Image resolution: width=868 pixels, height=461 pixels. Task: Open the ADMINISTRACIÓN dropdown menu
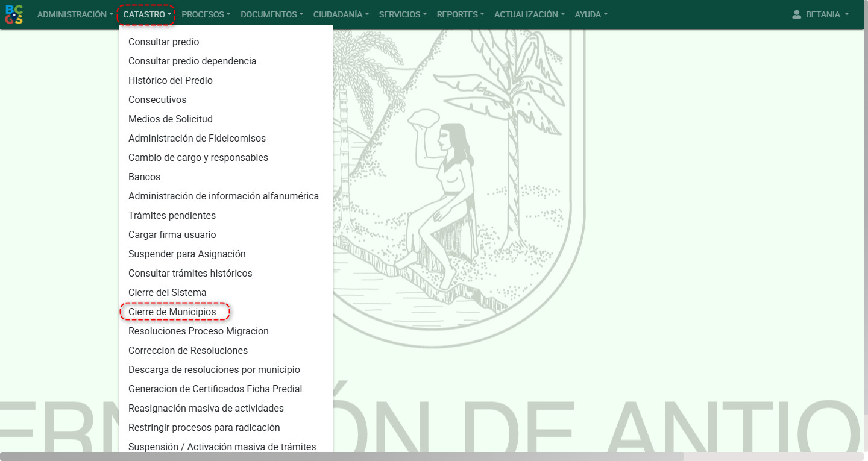click(x=75, y=14)
